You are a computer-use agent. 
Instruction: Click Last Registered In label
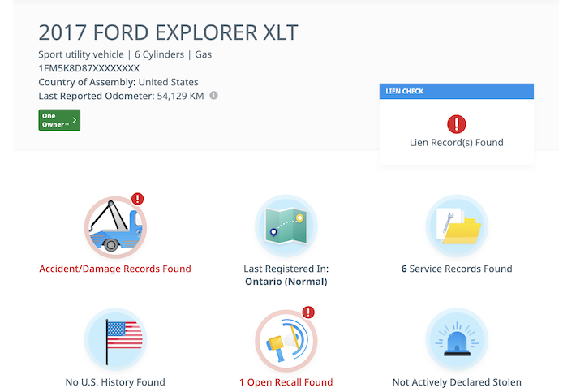click(286, 269)
